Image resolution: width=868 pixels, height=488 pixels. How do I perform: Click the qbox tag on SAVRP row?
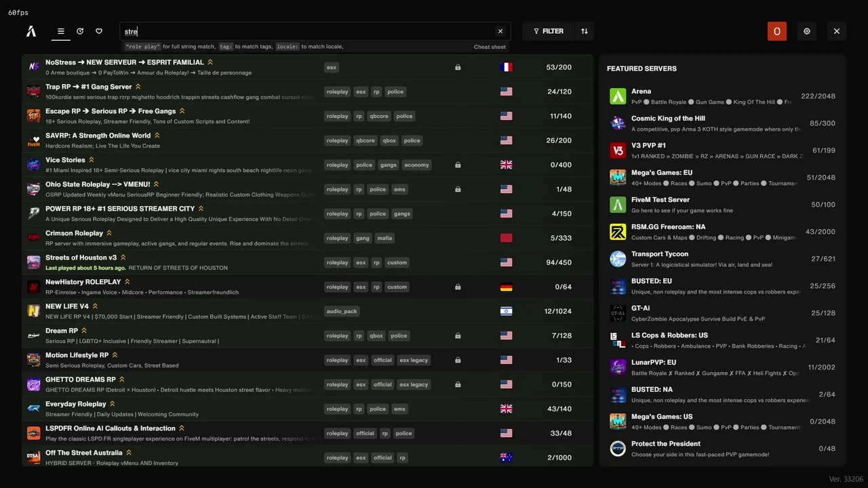click(389, 140)
